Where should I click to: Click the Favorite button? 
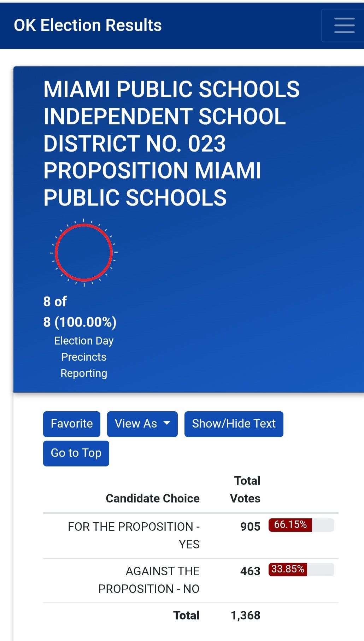tap(72, 424)
